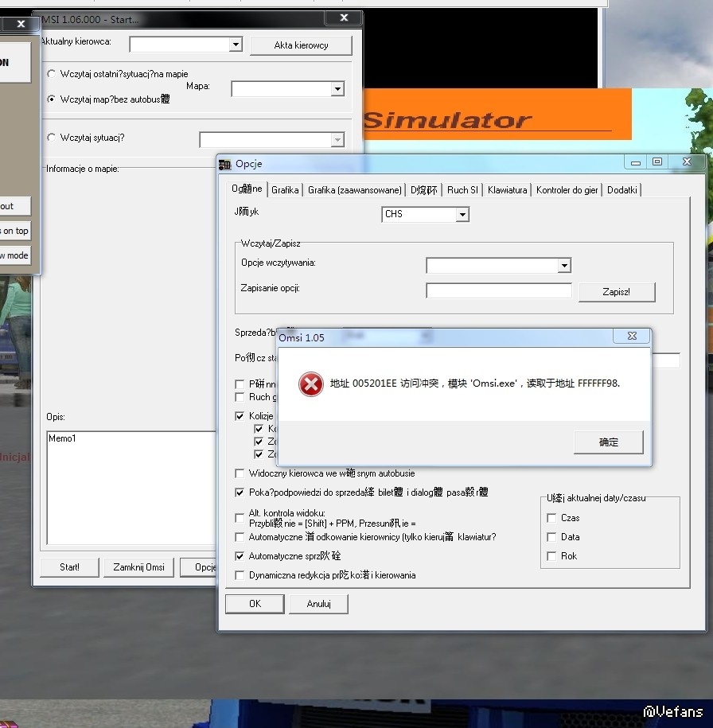The width and height of the screenshot is (713, 728).
Task: Check the Data checkbox
Action: pos(551,537)
